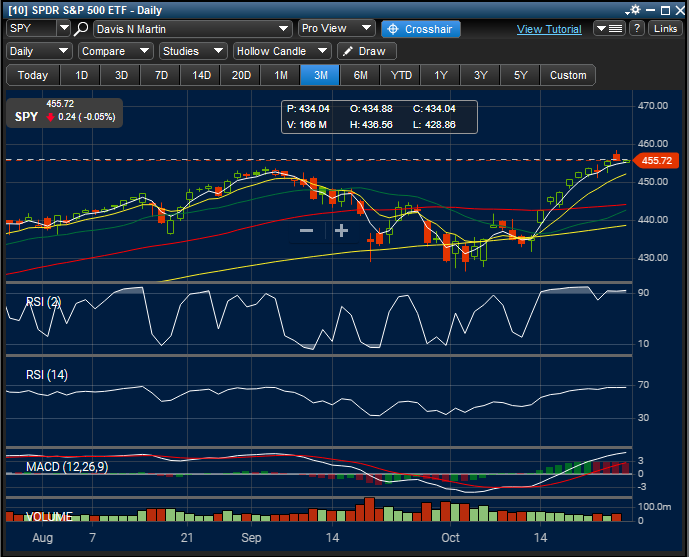This screenshot has width=689, height=557.
Task: Click the 455.72 price flag marker
Action: (656, 160)
